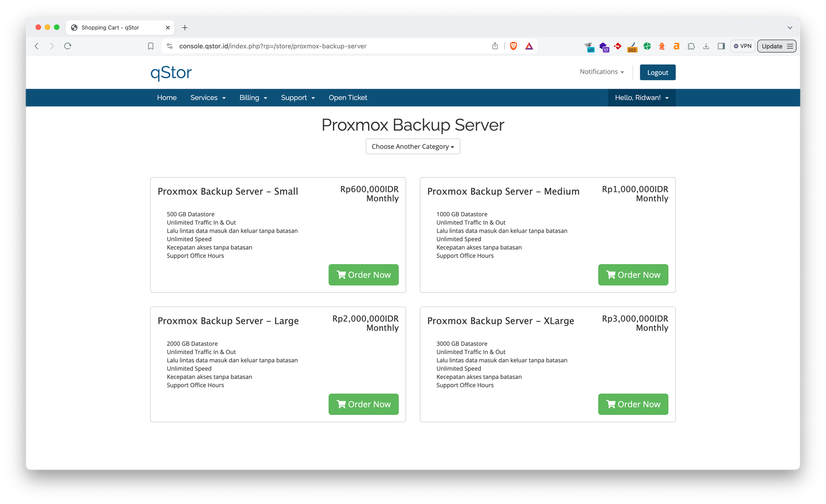Click the bookmark icon beside address bar
This screenshot has width=826, height=504.
coord(151,46)
